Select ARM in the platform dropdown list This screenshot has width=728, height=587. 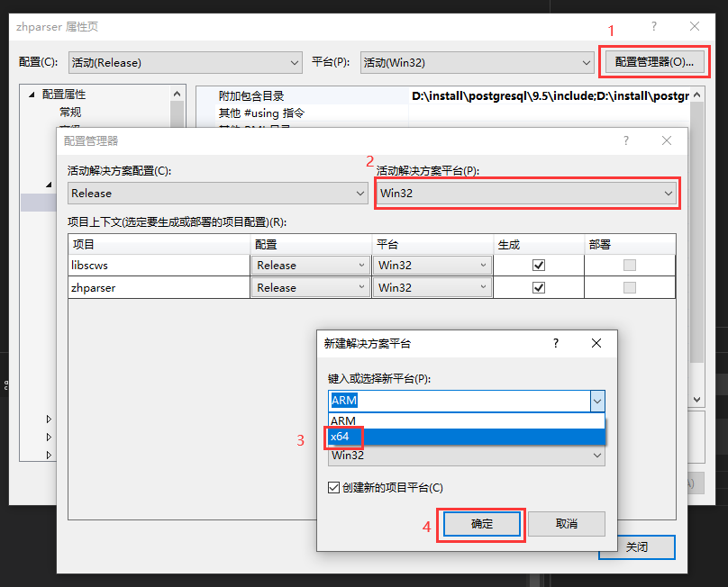pyautogui.click(x=467, y=420)
